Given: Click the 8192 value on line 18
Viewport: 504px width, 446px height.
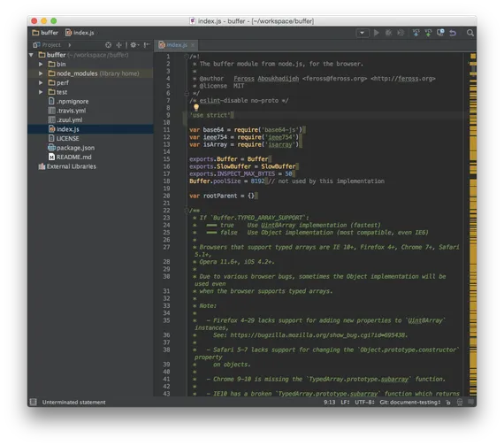Looking at the screenshot, I should [257, 181].
